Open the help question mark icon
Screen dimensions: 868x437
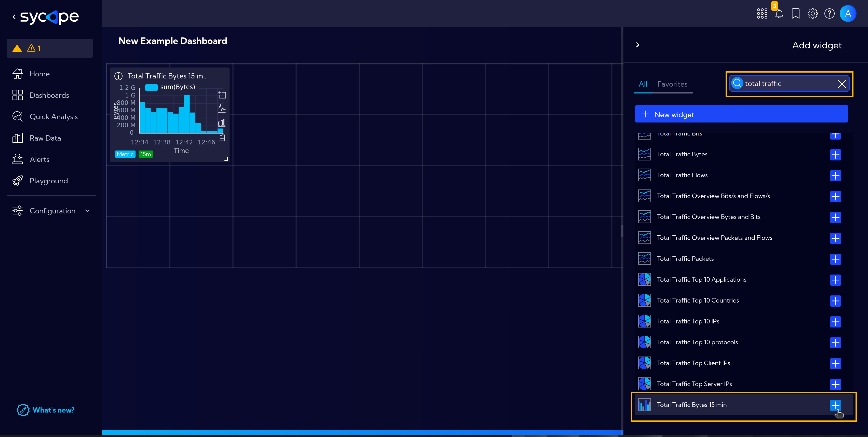829,13
